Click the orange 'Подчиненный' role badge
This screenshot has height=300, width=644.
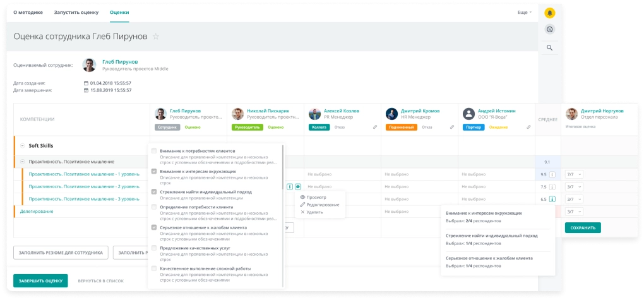(402, 128)
